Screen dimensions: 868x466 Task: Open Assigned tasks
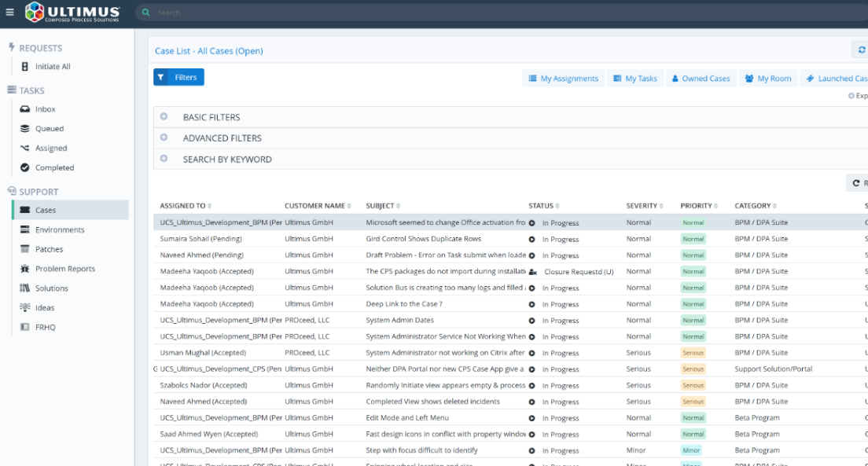(51, 148)
